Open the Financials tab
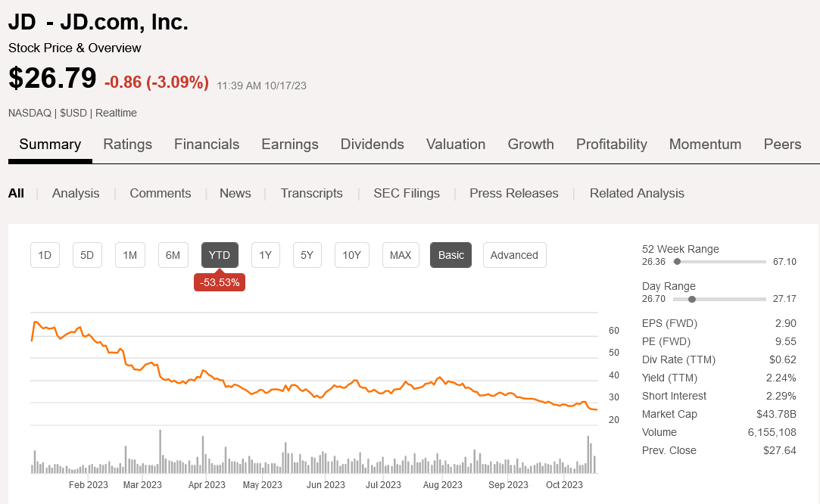 tap(207, 145)
